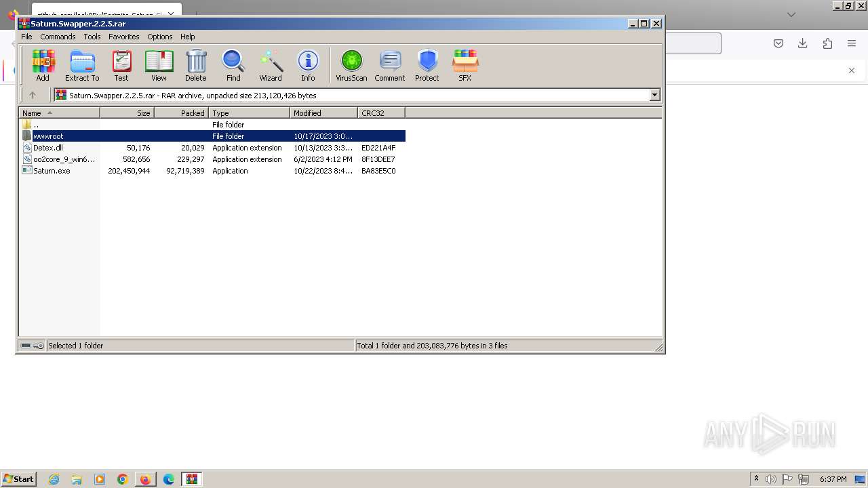Select oo2core_9_win6... file
Image resolution: width=868 pixels, height=488 pixels.
pos(212,159)
